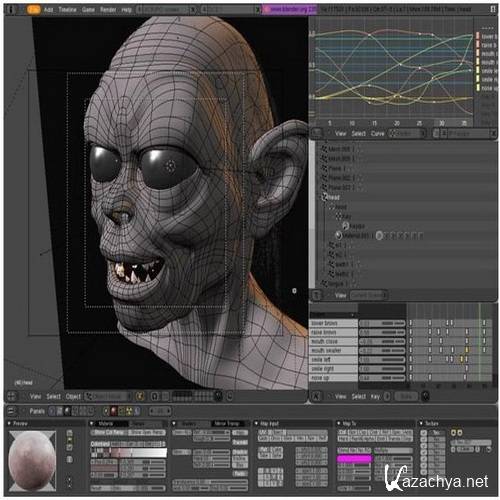Open the Render menu
This screenshot has width=500, height=500.
pos(108,10)
